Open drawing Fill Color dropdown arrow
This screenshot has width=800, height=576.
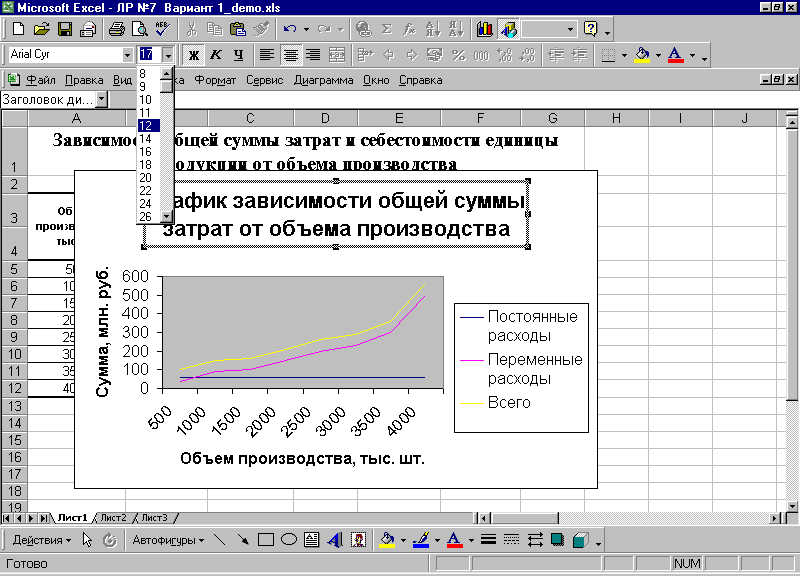point(403,540)
